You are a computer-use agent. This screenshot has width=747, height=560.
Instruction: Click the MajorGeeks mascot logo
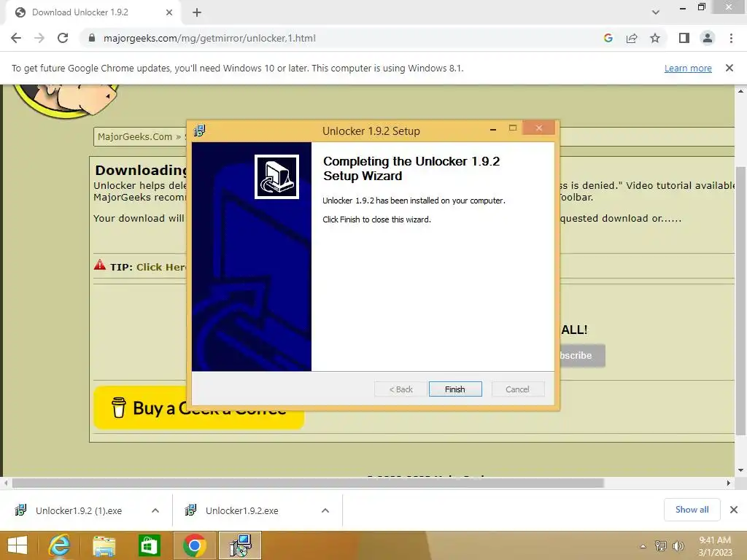click(x=66, y=100)
